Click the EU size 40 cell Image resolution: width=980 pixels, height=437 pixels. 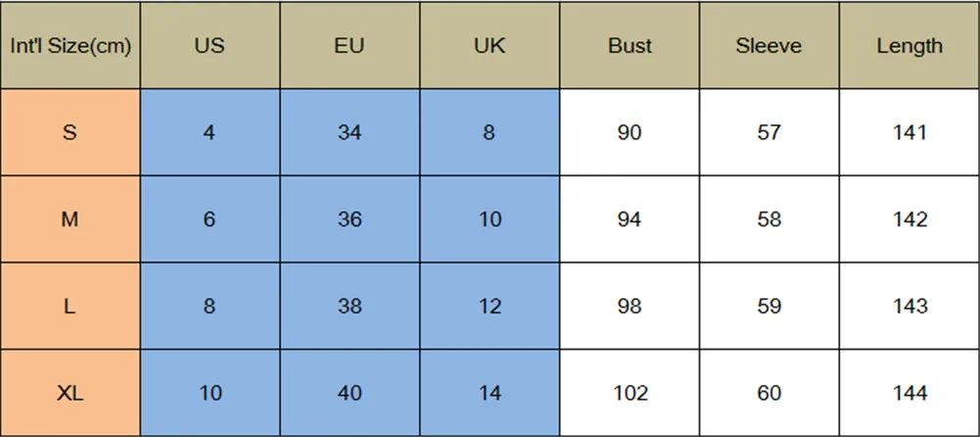click(350, 393)
